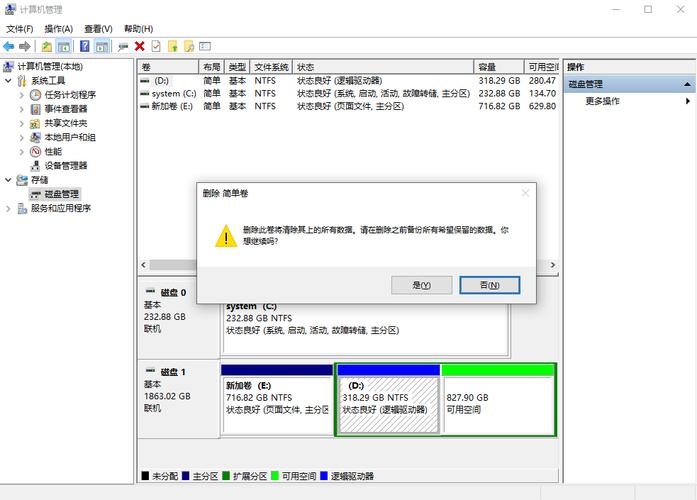Sort by the 容量 column header
Viewport: 697px width, 500px height.
coord(499,67)
